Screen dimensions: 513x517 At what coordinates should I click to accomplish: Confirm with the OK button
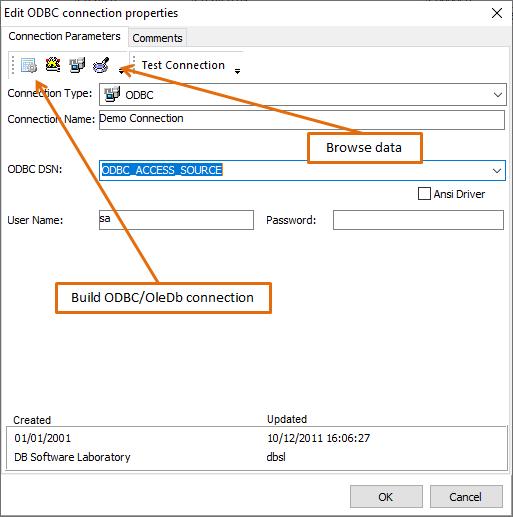click(386, 497)
